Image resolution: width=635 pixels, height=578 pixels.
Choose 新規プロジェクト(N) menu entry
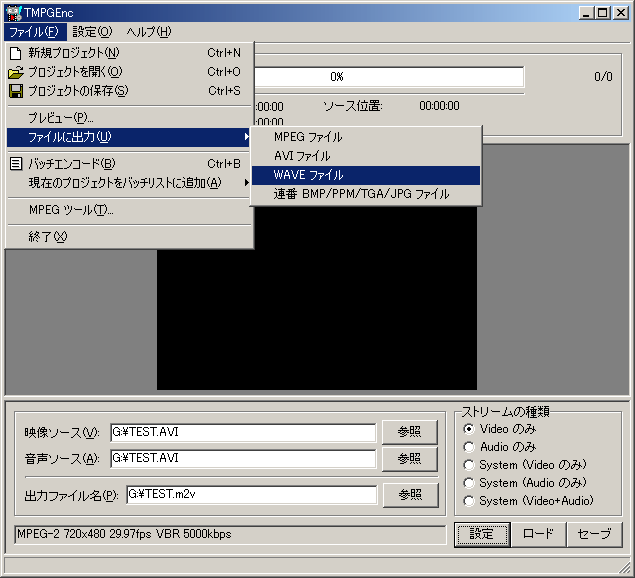pyautogui.click(x=130, y=53)
